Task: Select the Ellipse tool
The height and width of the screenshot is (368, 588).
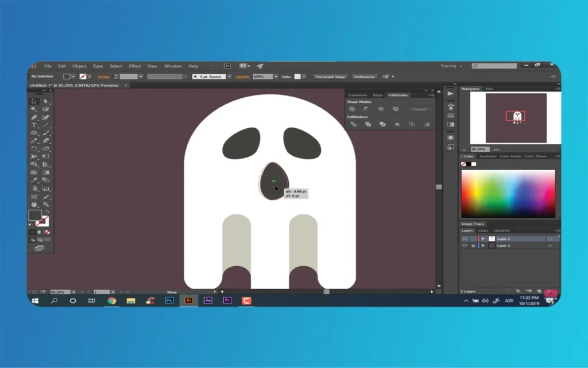Action: click(x=34, y=133)
